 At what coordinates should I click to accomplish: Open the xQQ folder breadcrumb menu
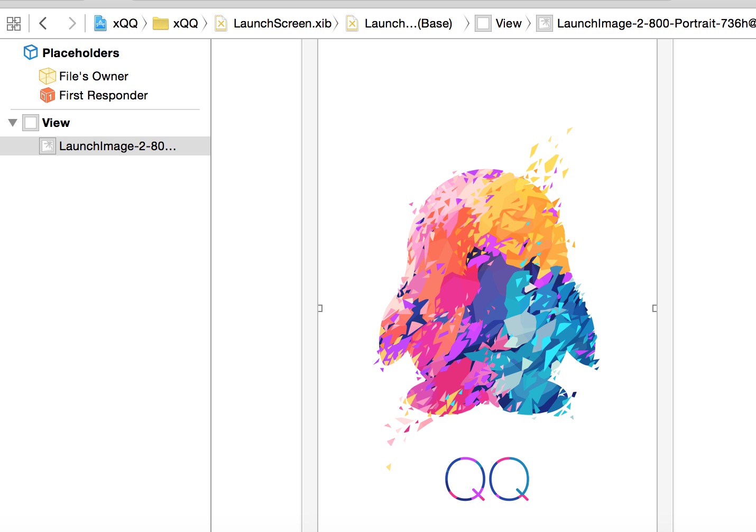point(186,23)
